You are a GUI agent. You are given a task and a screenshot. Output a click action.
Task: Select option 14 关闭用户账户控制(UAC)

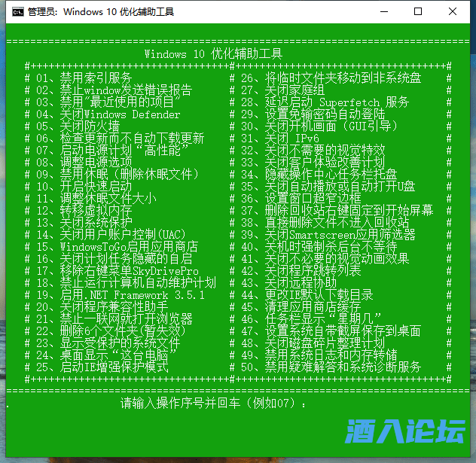[x=111, y=234]
